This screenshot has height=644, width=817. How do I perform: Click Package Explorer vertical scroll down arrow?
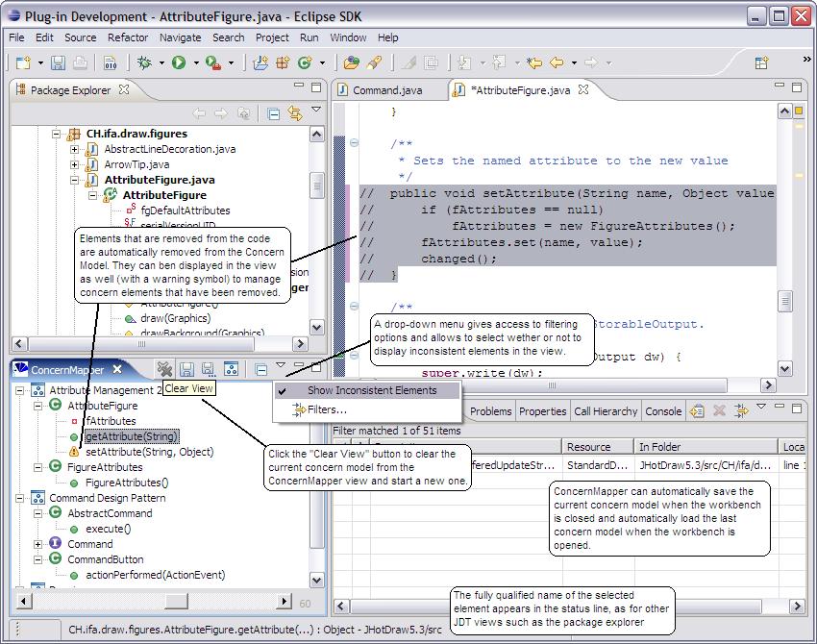[x=316, y=328]
